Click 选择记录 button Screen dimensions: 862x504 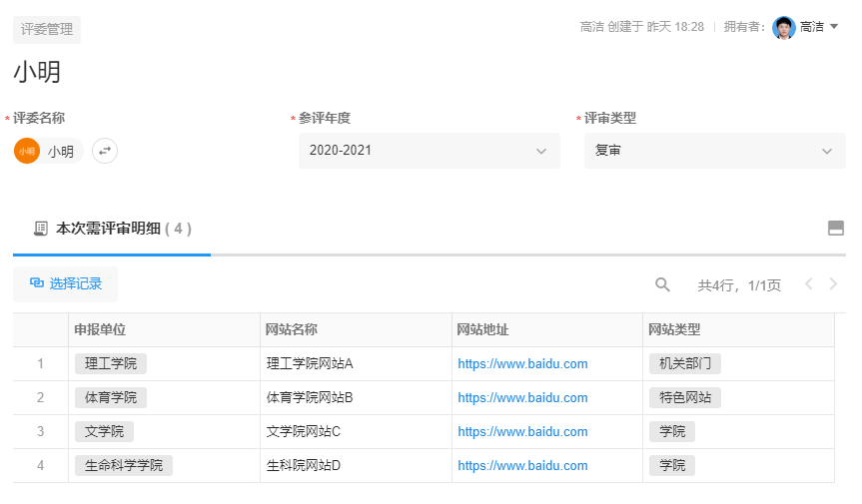point(66,283)
